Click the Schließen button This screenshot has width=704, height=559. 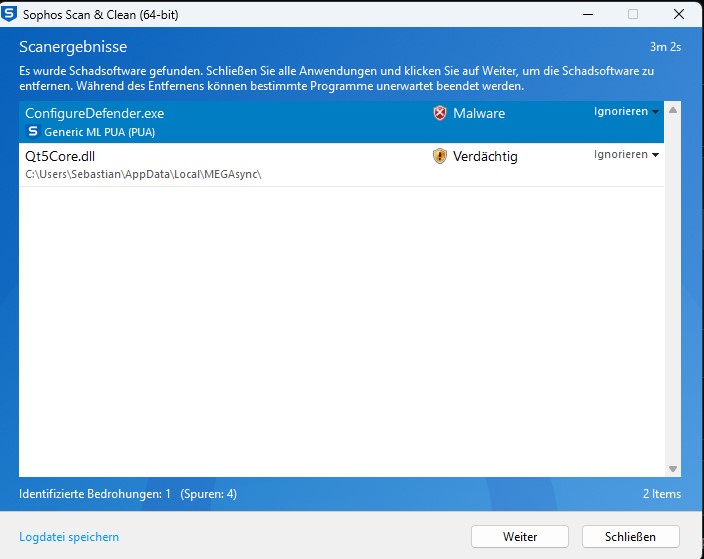click(x=630, y=537)
